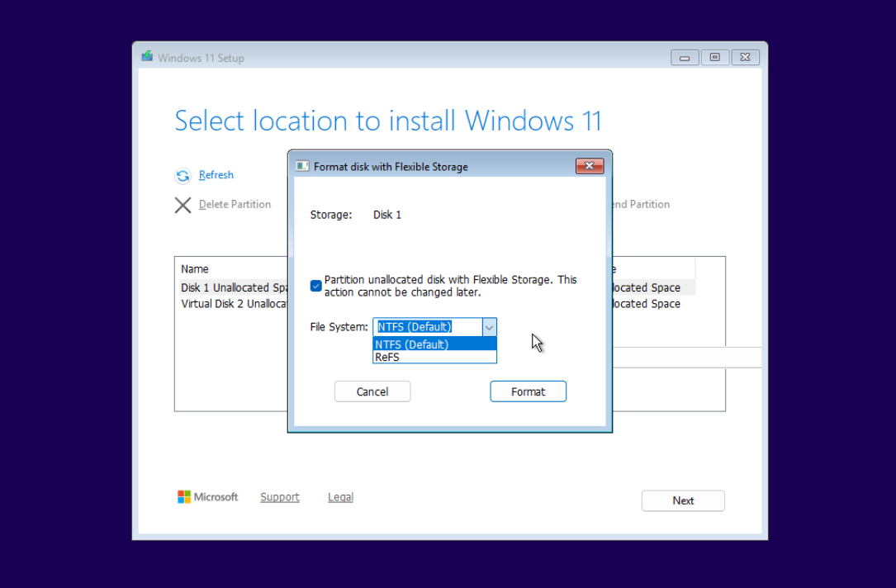Screen dimensions: 896x588
Task: Uncheck Partition unallocated disk with Flexible Storage
Action: (x=316, y=286)
